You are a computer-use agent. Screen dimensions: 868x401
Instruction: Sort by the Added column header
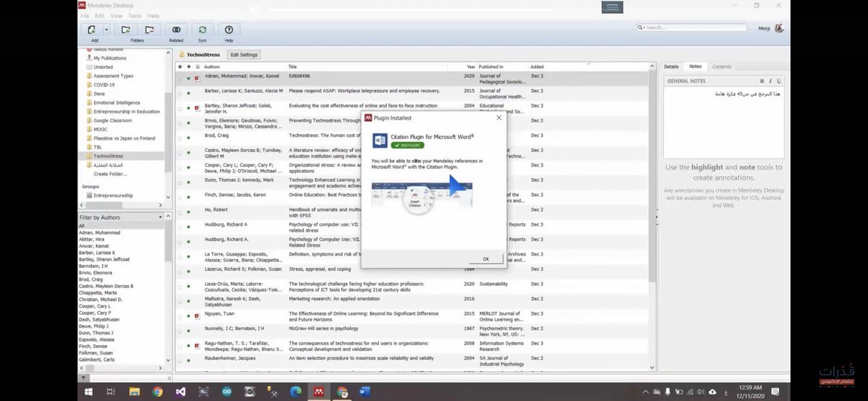(x=537, y=67)
